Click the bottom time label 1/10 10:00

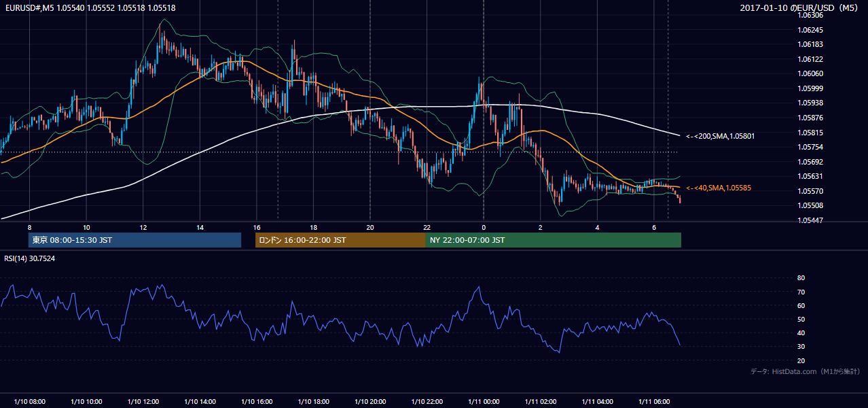[x=86, y=402]
